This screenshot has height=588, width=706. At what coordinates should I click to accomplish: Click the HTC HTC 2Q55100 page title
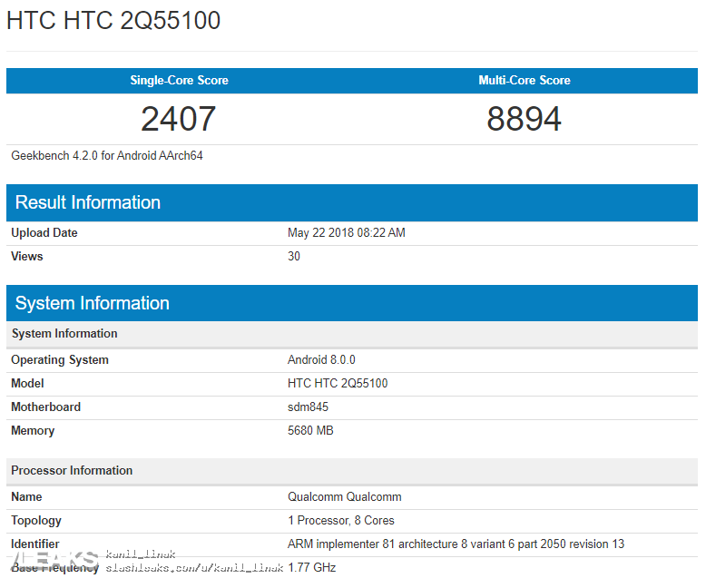pos(113,21)
